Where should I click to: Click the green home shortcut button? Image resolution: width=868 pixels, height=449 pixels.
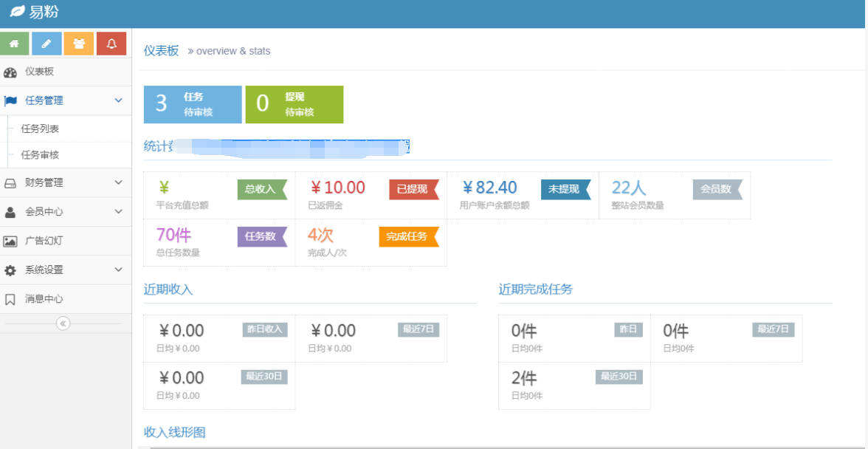point(15,44)
